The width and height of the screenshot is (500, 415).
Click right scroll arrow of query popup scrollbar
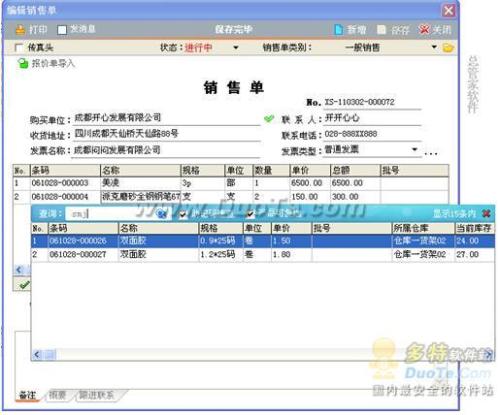click(x=489, y=355)
